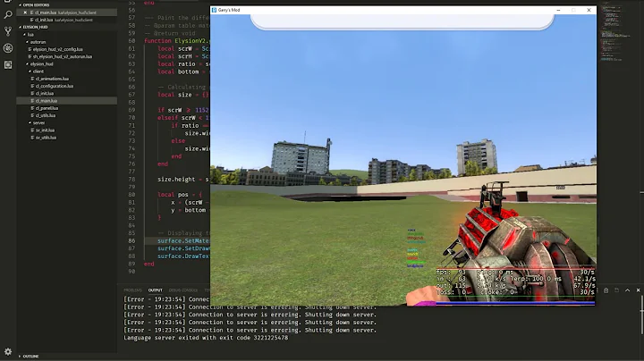Click the 'local size' code on line 67

(x=174, y=95)
